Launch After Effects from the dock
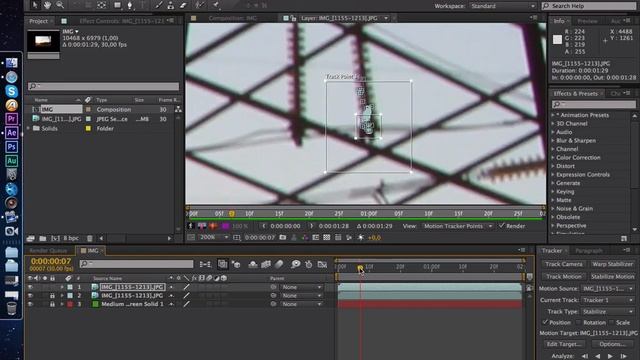The height and width of the screenshot is (360, 640). click(11, 133)
